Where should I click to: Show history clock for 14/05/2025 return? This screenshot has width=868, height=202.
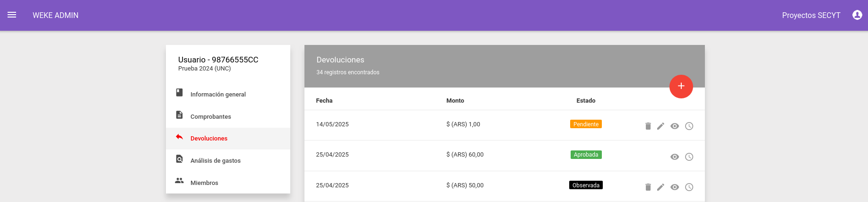point(689,126)
